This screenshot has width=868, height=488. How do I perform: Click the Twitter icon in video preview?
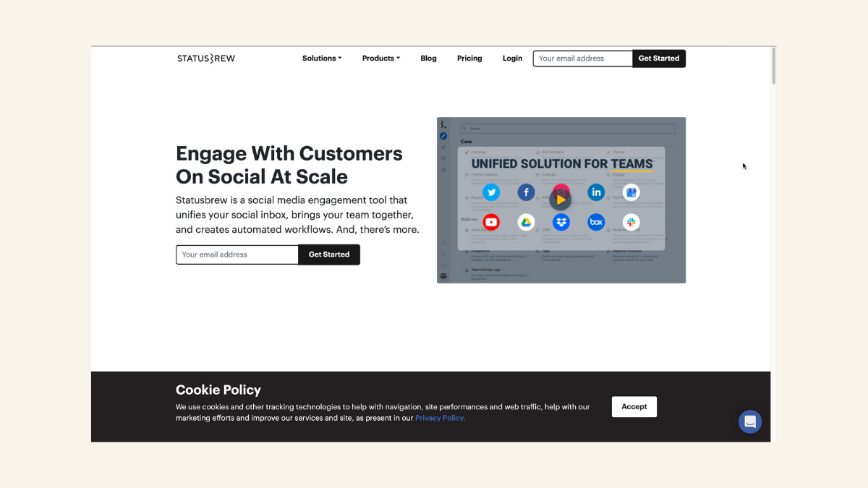pos(492,192)
